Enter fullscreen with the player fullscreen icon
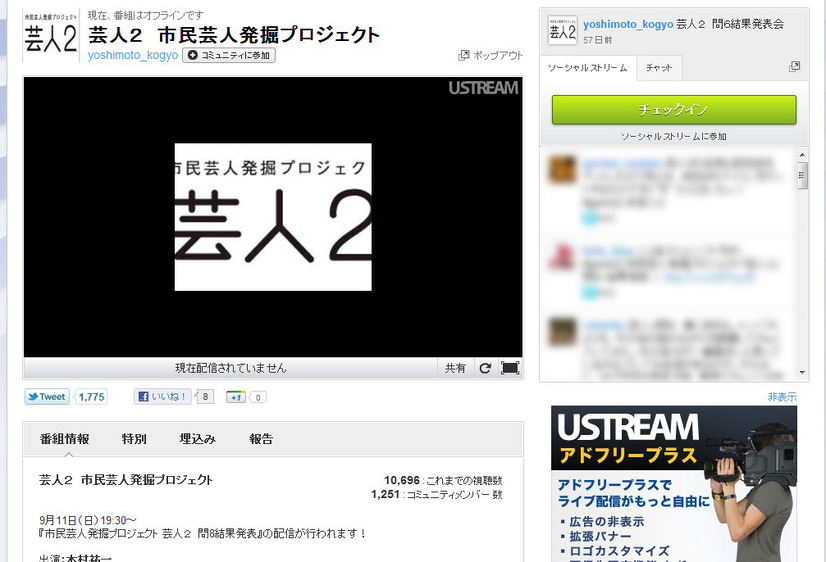 pyautogui.click(x=509, y=368)
